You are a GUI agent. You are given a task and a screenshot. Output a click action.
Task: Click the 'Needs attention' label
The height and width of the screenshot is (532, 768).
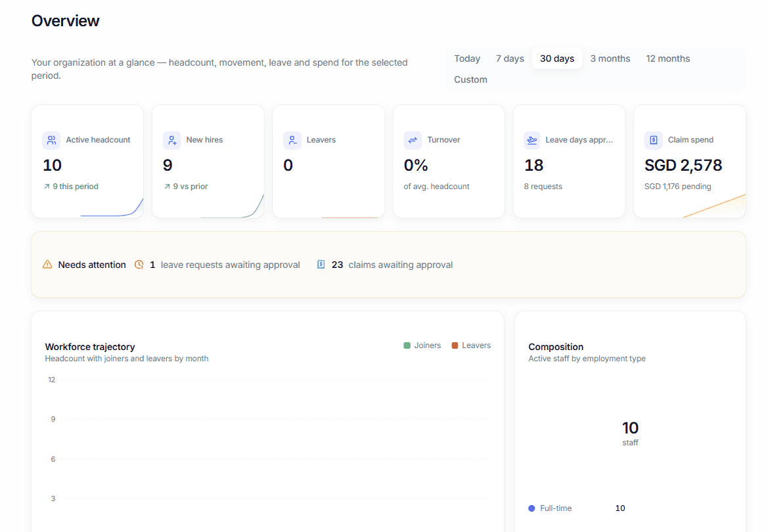[92, 265]
